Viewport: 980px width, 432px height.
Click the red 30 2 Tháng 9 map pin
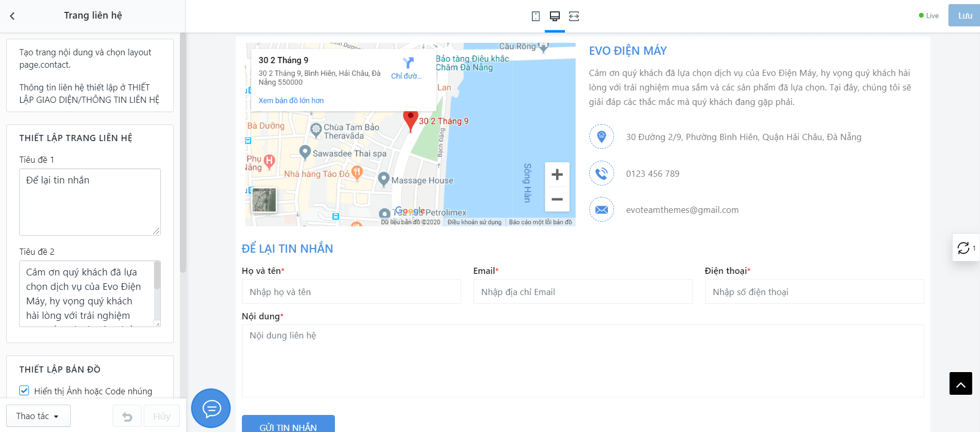410,121
